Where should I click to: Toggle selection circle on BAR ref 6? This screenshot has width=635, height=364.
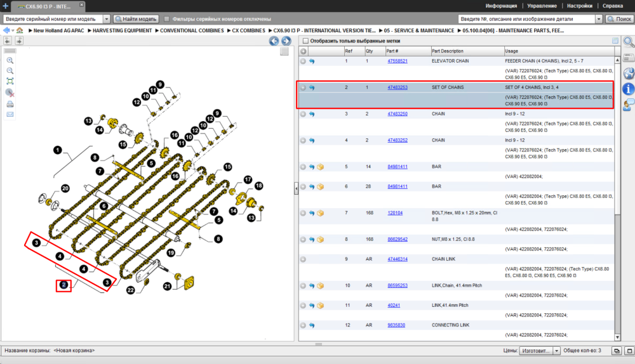click(x=303, y=186)
